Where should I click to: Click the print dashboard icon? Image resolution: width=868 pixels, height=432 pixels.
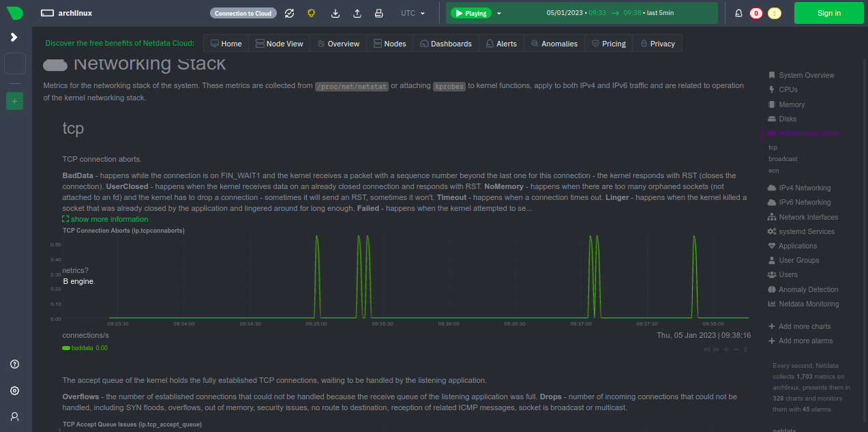click(379, 13)
